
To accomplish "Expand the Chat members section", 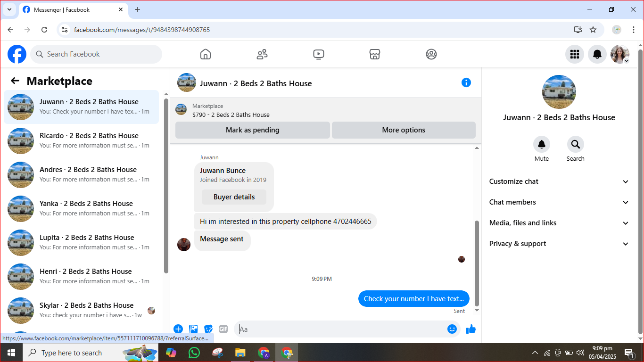I will point(559,202).
